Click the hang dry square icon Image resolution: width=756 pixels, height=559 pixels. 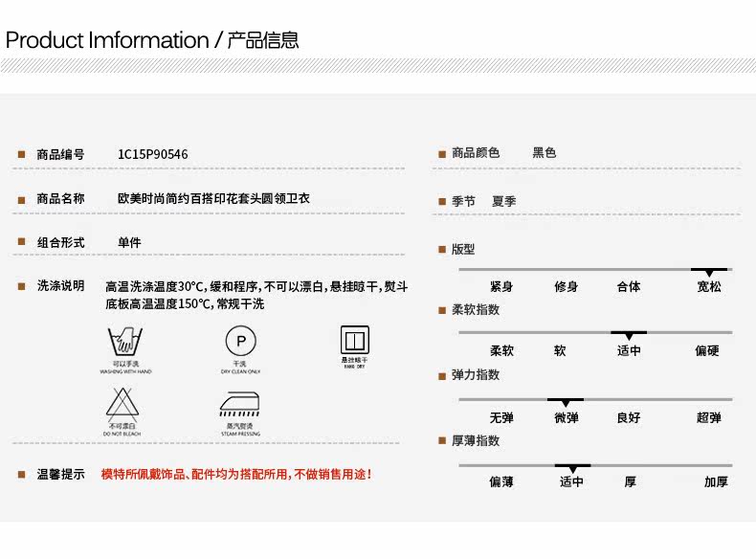355,340
